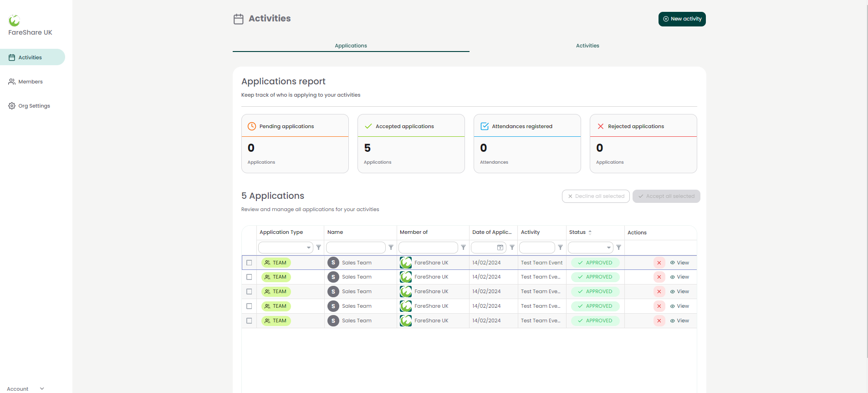
Task: Click filter icon beside Activity column filter
Action: coord(560,248)
